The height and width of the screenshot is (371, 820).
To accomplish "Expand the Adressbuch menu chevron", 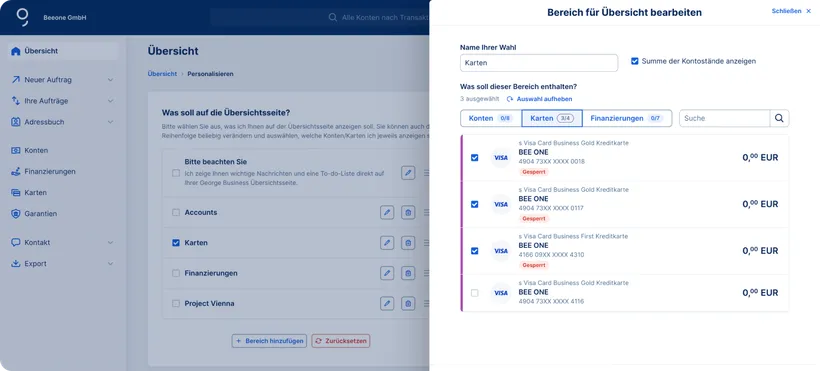I will click(x=110, y=122).
